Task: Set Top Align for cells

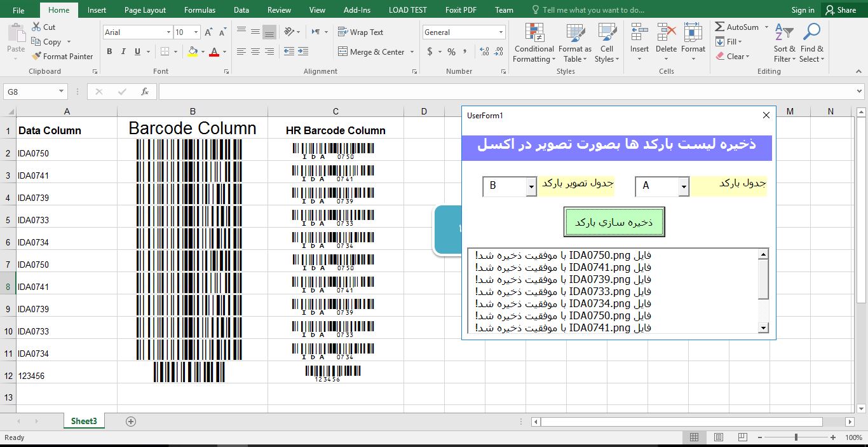Action: coord(241,31)
